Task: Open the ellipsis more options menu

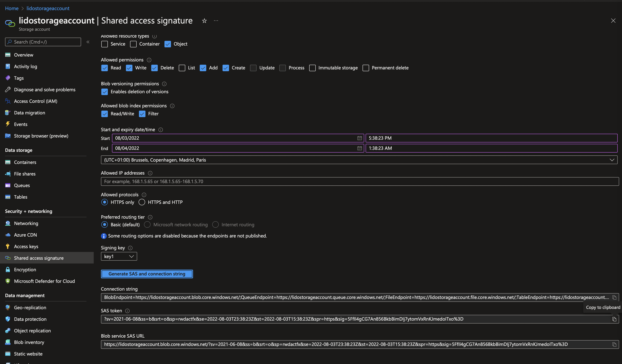Action: pos(216,21)
